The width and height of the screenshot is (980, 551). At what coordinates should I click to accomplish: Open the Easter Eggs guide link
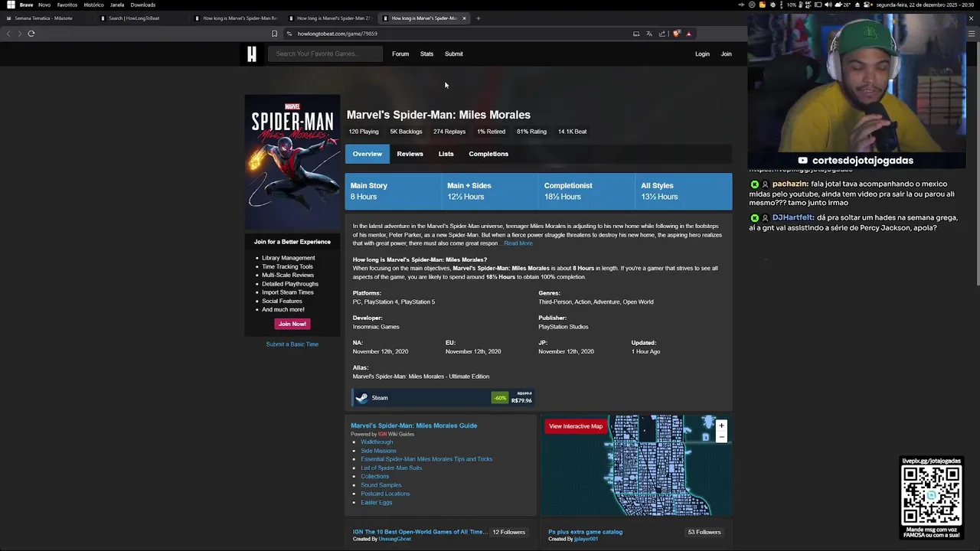(x=377, y=502)
